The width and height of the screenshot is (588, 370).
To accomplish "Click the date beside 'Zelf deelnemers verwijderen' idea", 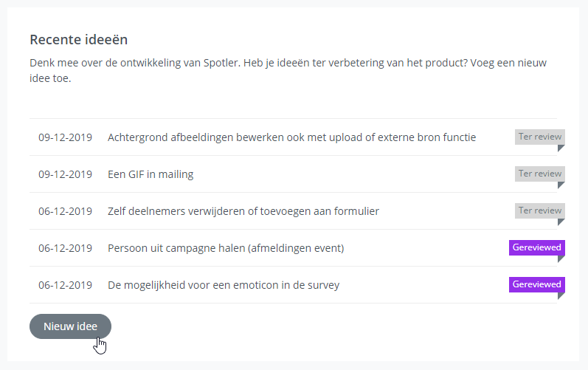I will point(65,211).
